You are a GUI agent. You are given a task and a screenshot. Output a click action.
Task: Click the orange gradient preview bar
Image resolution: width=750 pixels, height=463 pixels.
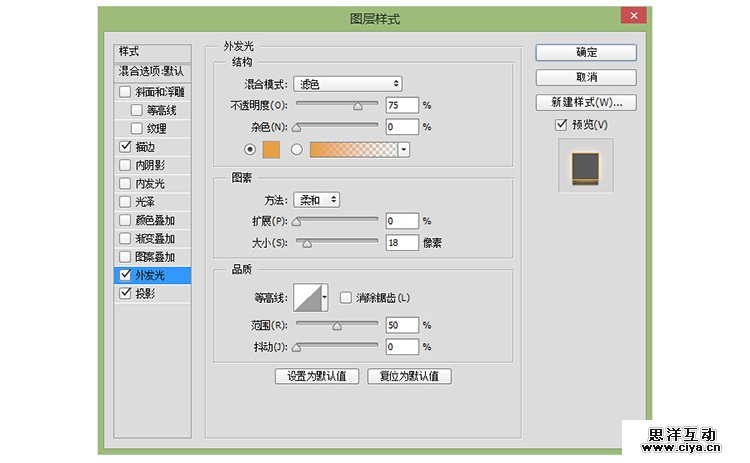[354, 149]
